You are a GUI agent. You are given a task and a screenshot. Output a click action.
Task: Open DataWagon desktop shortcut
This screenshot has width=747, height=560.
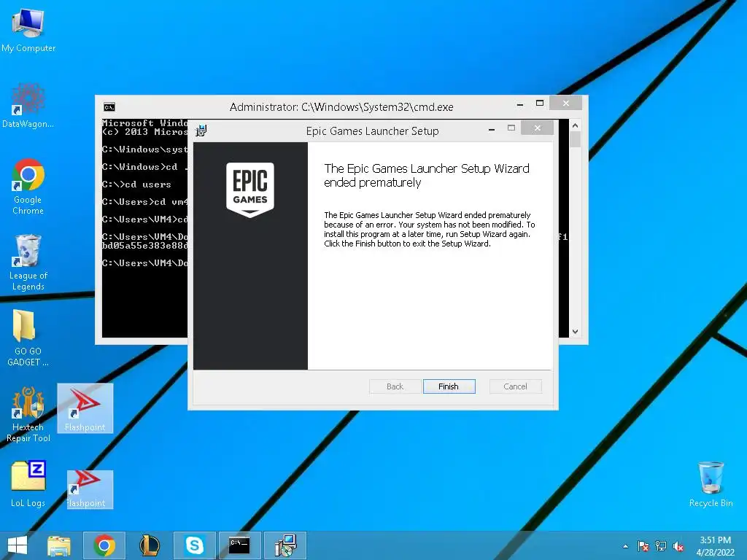pos(28,106)
